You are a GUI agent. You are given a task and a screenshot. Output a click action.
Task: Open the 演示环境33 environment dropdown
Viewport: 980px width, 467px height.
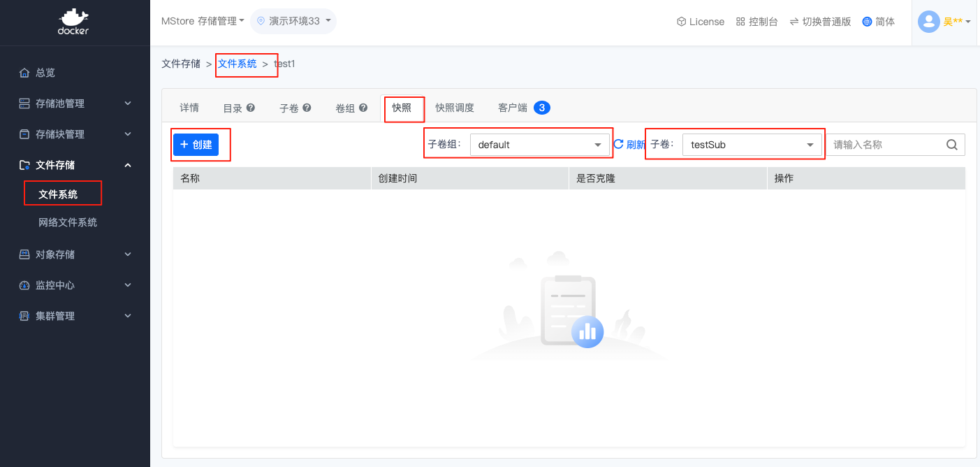[293, 22]
